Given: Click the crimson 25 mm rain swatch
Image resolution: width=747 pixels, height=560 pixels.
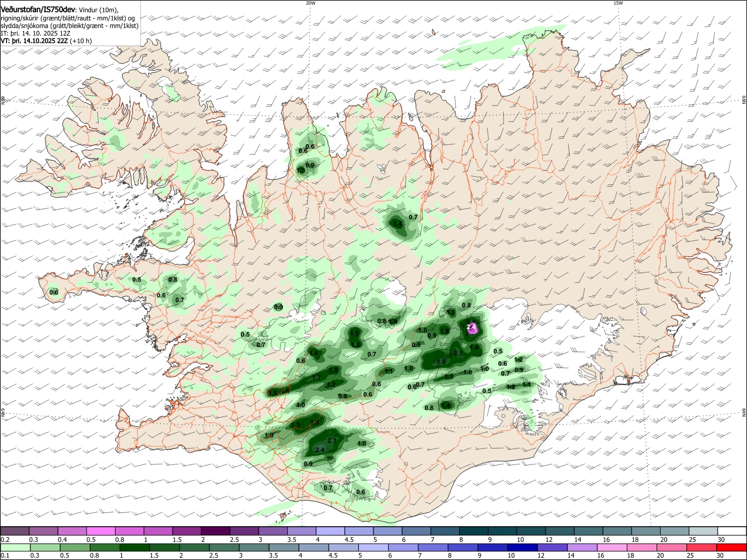Looking at the screenshot, I should click(701, 548).
